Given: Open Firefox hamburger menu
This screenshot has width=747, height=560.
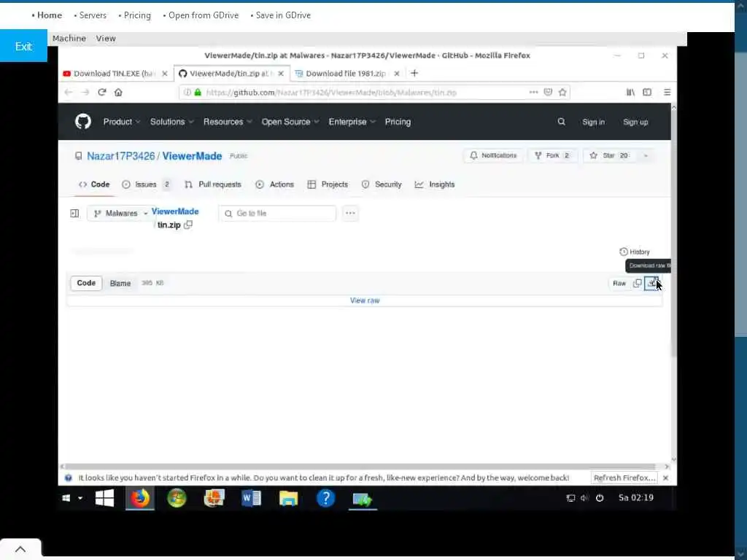Looking at the screenshot, I should pos(667,93).
